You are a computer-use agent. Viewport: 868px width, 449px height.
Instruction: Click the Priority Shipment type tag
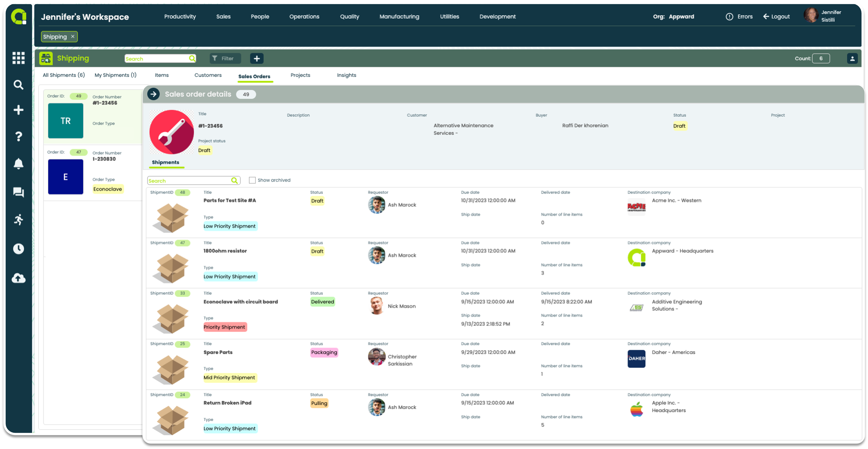pos(225,327)
